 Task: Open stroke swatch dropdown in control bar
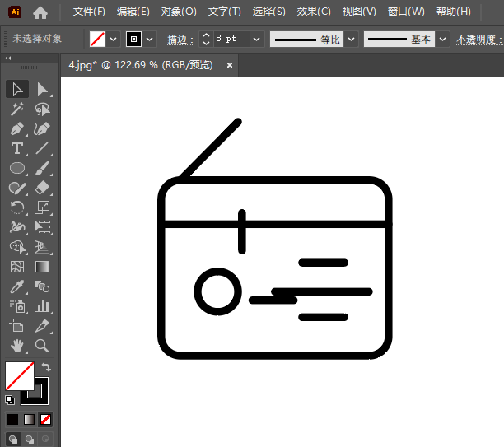tap(149, 40)
